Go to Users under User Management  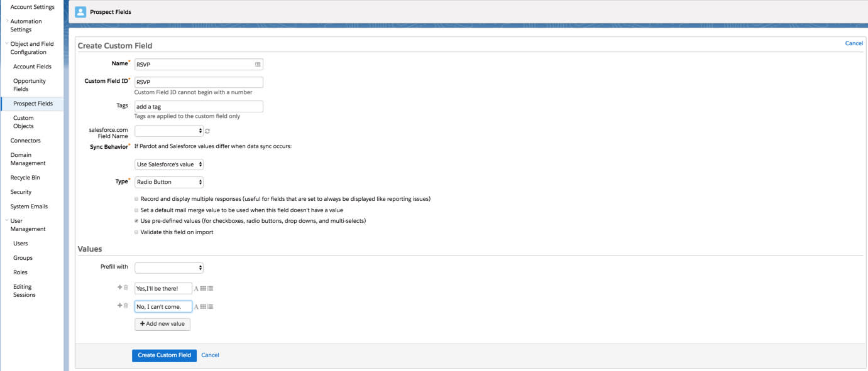pos(21,244)
